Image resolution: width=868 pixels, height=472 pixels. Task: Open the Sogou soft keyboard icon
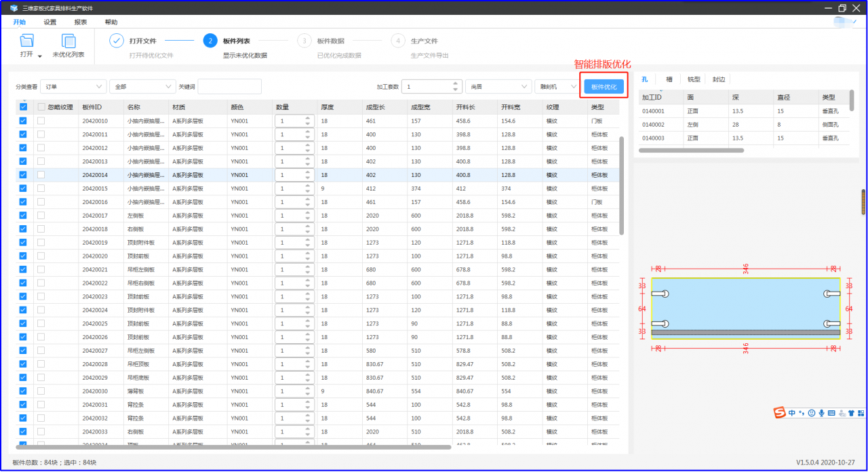pos(831,412)
